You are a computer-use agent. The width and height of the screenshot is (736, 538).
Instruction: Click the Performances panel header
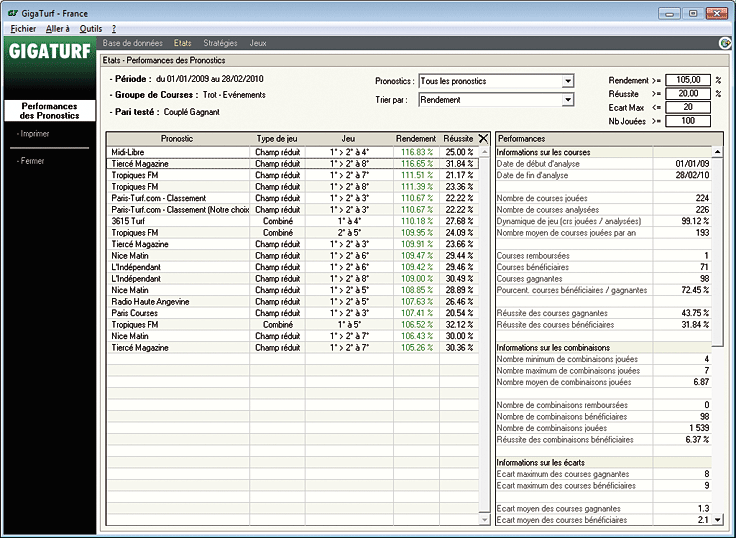(x=609, y=138)
